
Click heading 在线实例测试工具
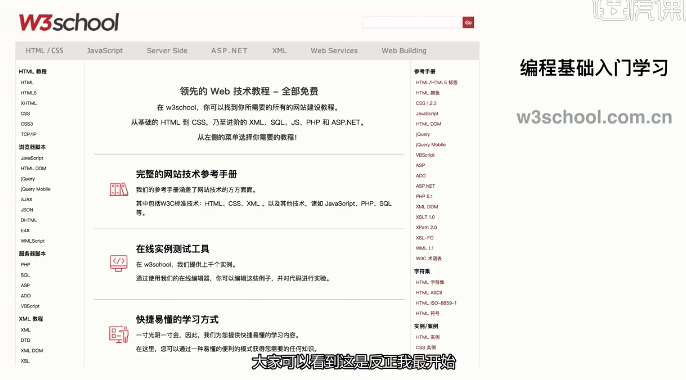172,249
